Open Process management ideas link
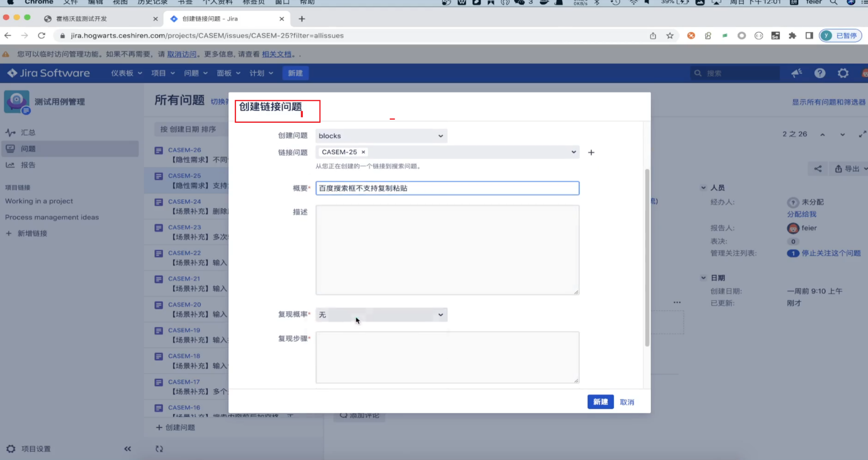This screenshot has width=868, height=460. [52, 217]
